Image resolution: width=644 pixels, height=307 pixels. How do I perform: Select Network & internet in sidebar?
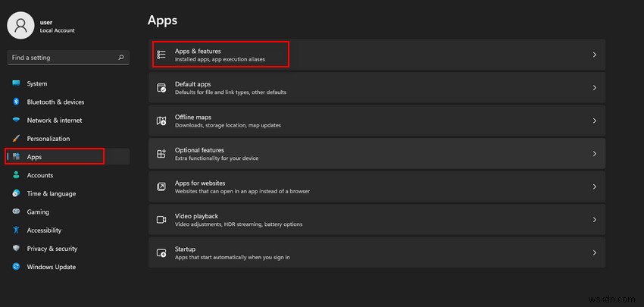click(x=54, y=121)
